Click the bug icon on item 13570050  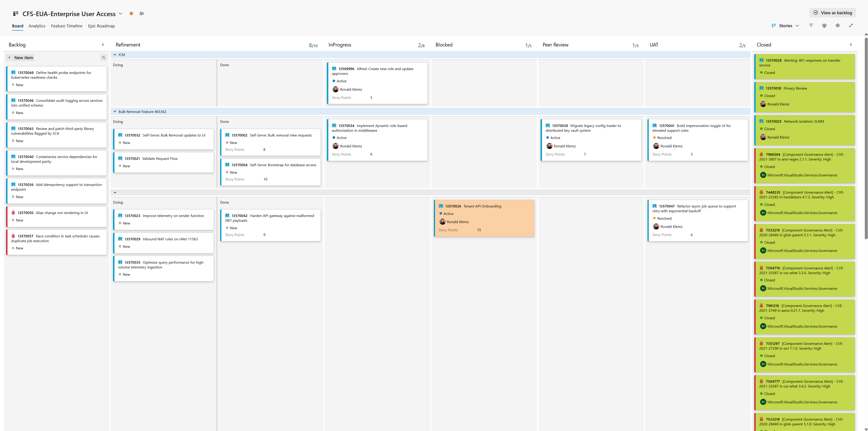pos(13,212)
